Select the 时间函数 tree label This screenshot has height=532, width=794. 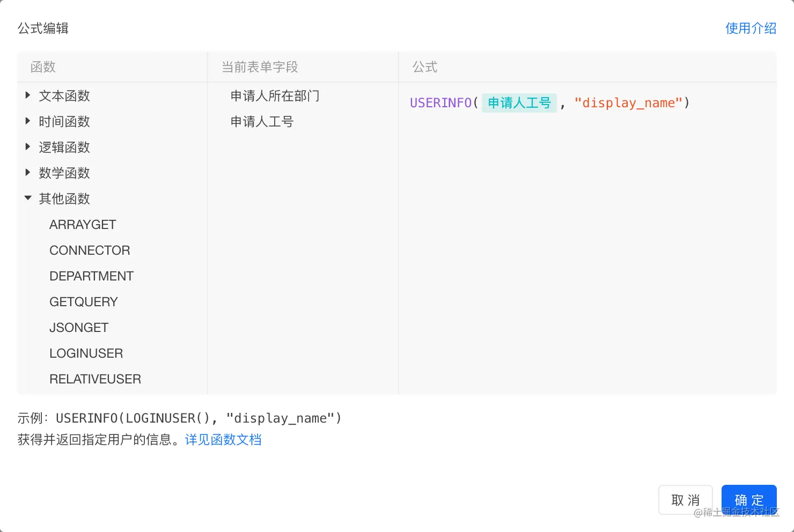pyautogui.click(x=64, y=122)
